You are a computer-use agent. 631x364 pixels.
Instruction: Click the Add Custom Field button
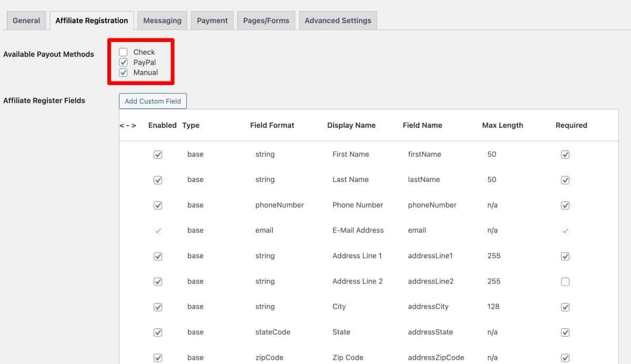coord(153,101)
